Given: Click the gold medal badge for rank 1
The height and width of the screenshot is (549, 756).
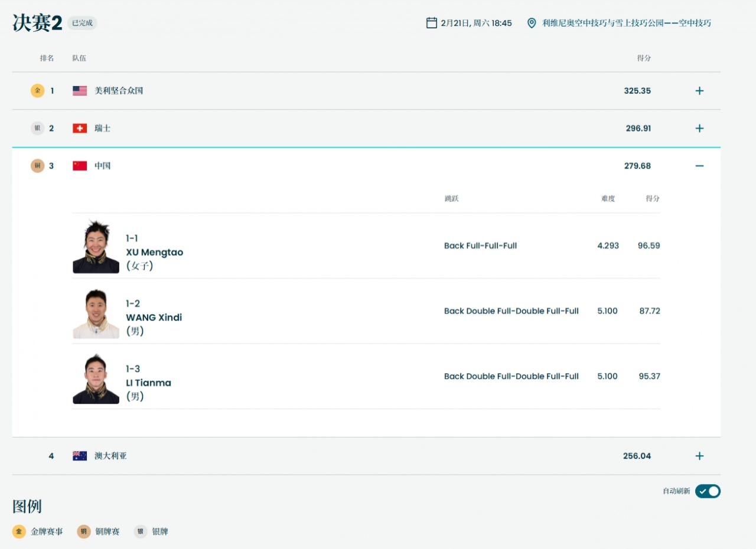Looking at the screenshot, I should click(37, 90).
